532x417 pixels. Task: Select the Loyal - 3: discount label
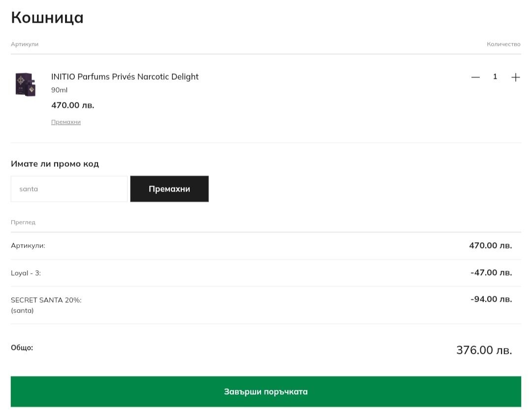click(26, 273)
